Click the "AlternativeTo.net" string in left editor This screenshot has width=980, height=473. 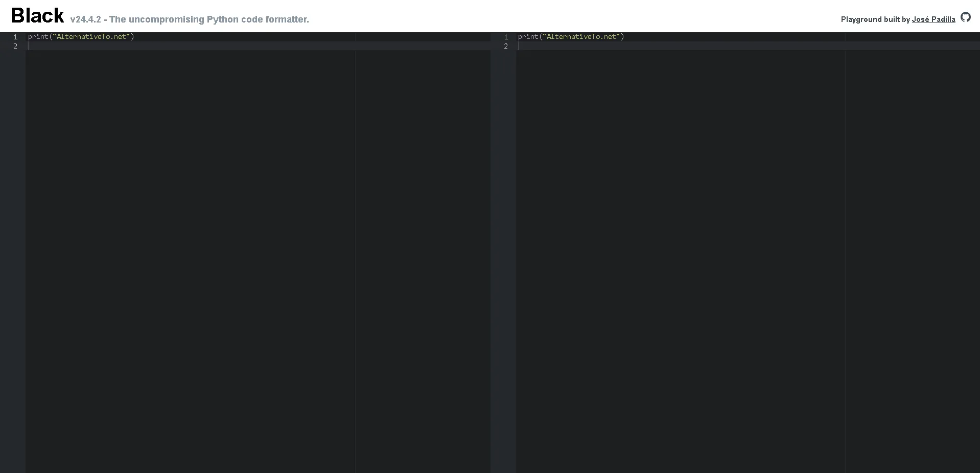coord(92,37)
